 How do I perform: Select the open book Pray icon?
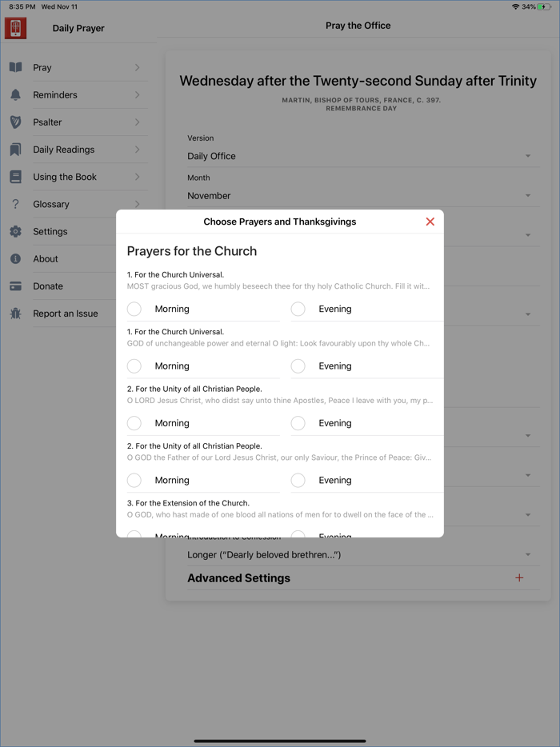tap(16, 67)
